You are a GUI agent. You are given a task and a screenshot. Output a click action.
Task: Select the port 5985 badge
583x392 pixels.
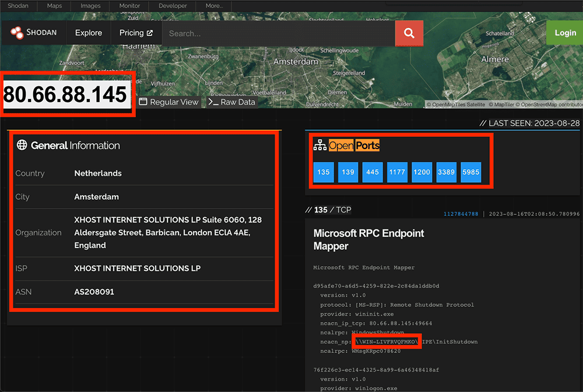(471, 172)
